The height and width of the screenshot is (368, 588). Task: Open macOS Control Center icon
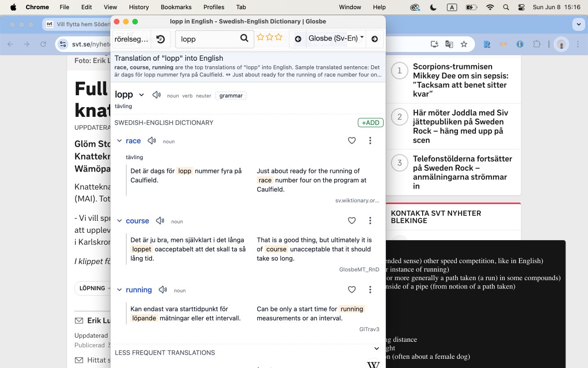521,7
